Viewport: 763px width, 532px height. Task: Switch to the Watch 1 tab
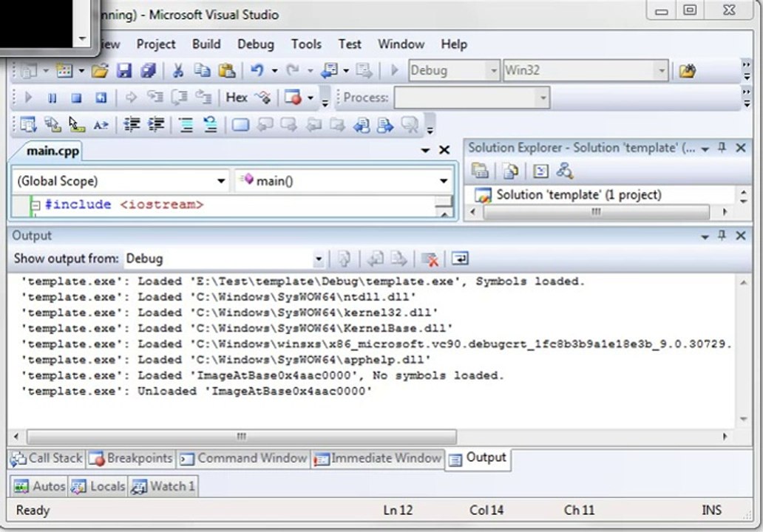[163, 486]
